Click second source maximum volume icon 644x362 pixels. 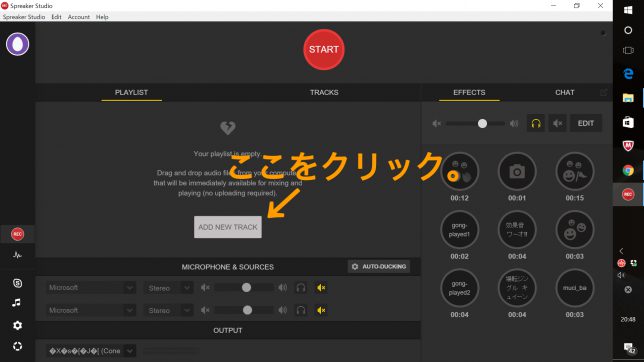tap(283, 310)
